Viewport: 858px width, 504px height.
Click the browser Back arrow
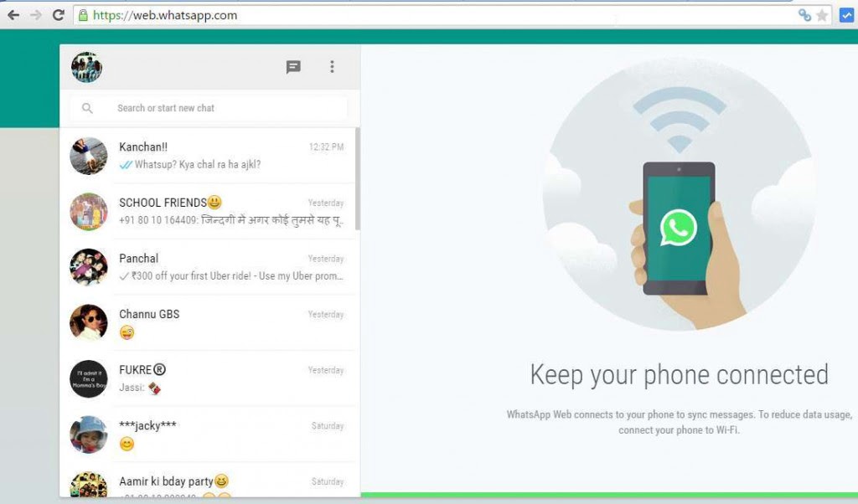point(13,15)
